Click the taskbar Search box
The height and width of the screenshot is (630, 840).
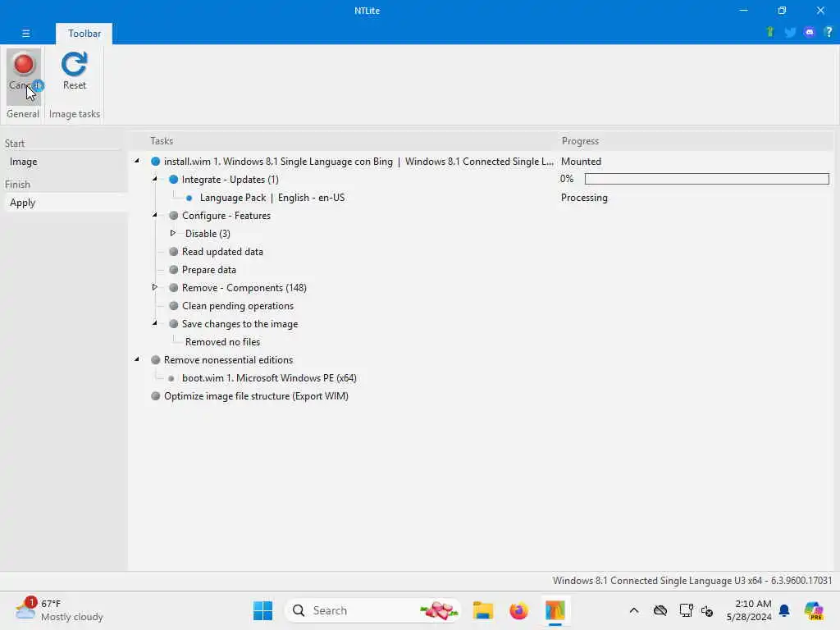(x=372, y=610)
